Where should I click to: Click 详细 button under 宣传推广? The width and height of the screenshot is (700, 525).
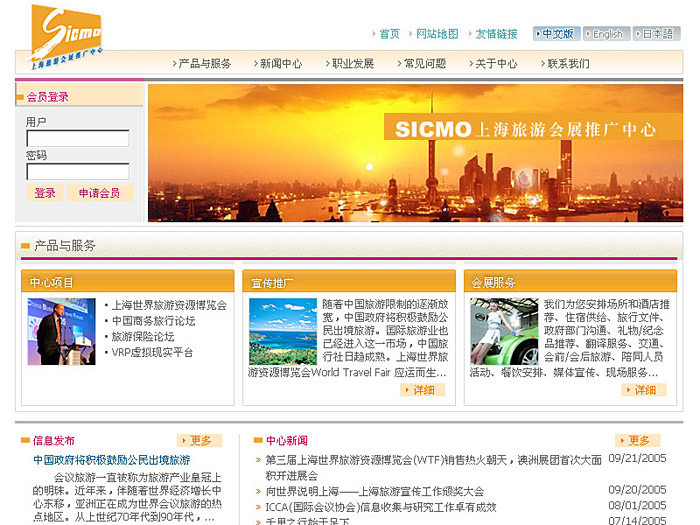pyautogui.click(x=423, y=390)
